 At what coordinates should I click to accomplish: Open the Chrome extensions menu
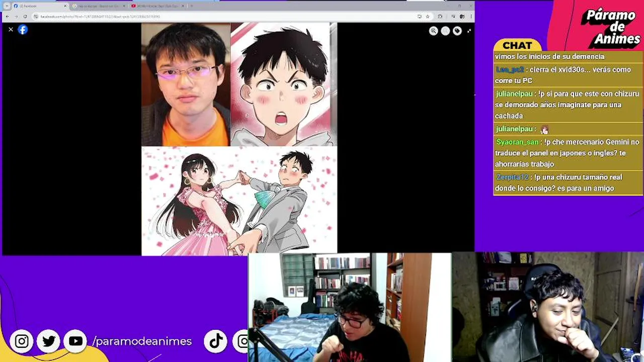pos(440,17)
